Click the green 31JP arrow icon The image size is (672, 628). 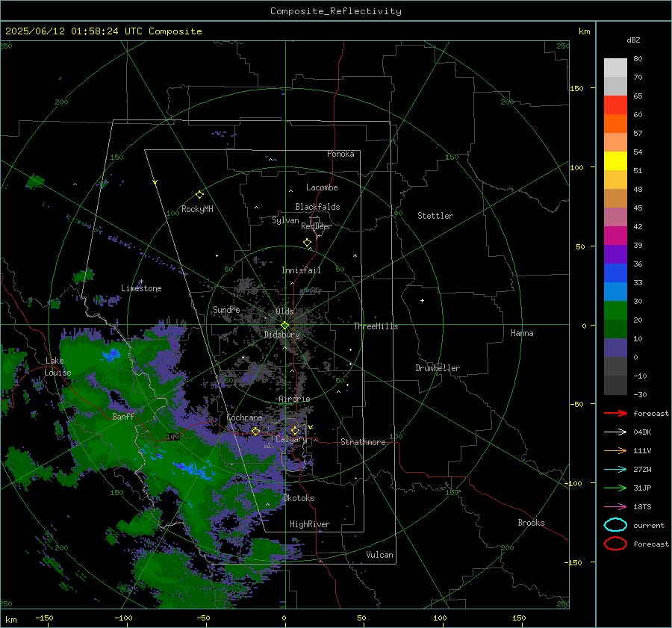tap(615, 488)
